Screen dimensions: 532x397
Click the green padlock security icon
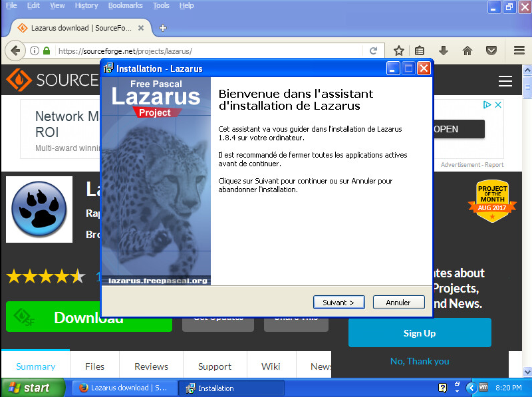47,51
